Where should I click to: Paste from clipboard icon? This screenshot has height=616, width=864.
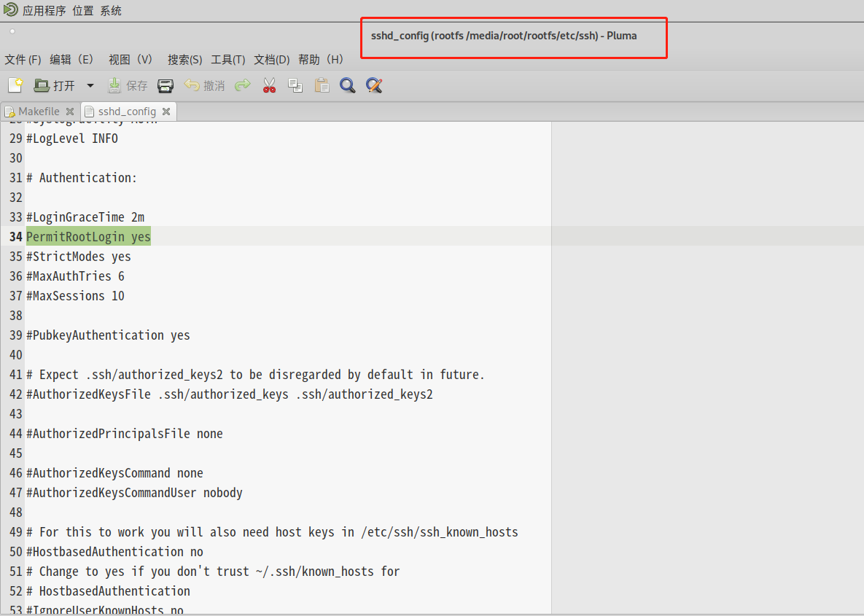tap(322, 85)
